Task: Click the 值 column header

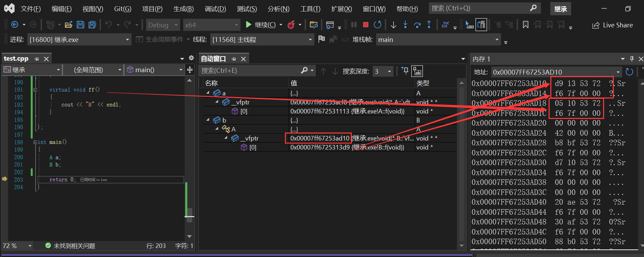Action: 294,83
